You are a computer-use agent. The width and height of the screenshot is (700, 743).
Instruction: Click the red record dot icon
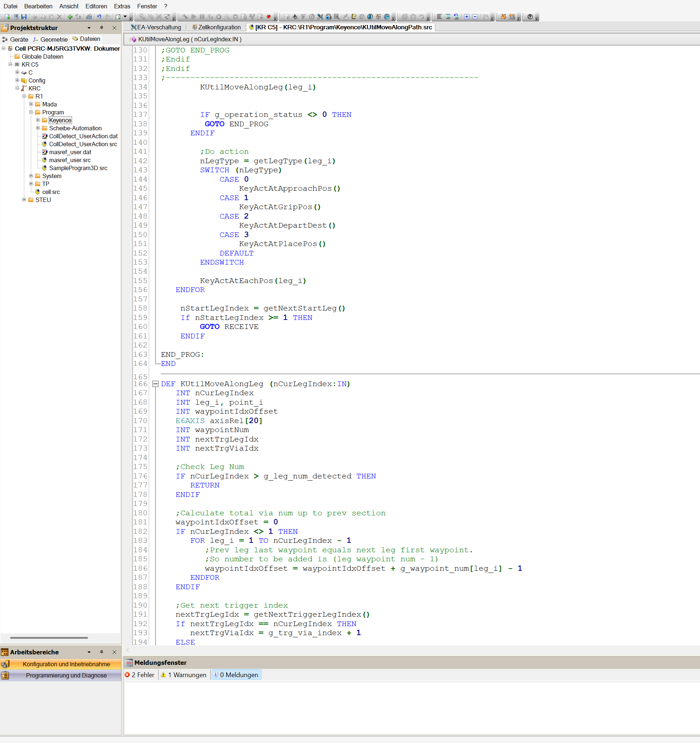pos(268,17)
